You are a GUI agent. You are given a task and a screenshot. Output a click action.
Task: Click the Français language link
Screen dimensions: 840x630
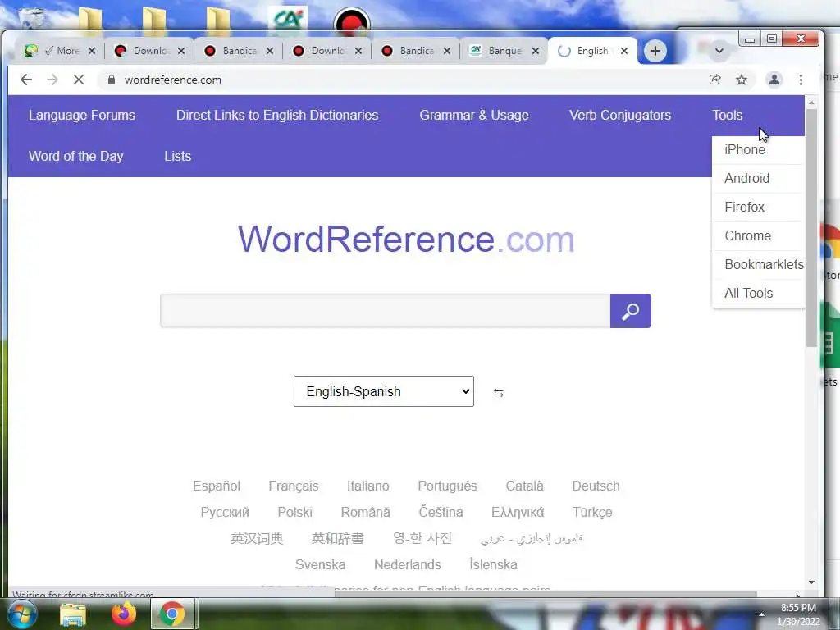tap(294, 486)
